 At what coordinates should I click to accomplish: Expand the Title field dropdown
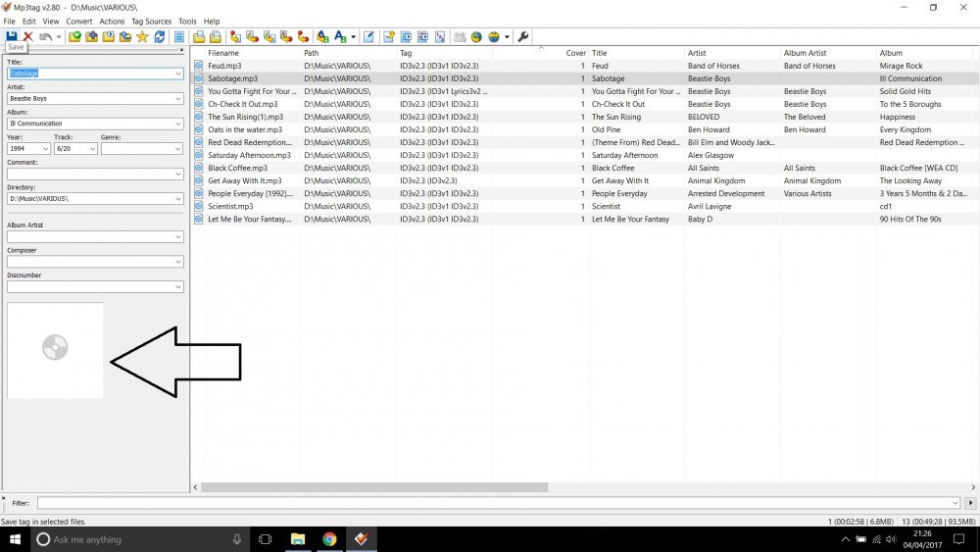(178, 74)
